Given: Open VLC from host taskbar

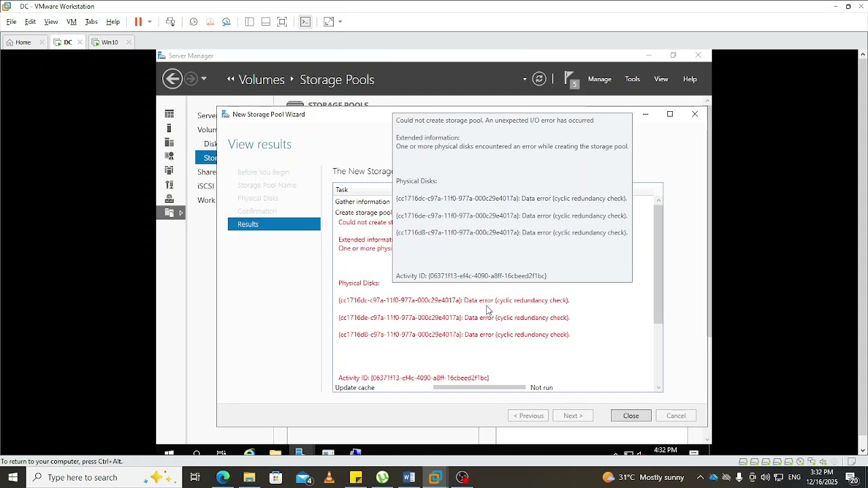Looking at the screenshot, I should click(x=330, y=477).
